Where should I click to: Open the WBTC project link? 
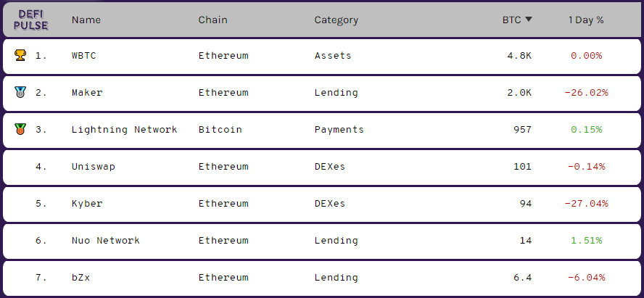pyautogui.click(x=84, y=56)
